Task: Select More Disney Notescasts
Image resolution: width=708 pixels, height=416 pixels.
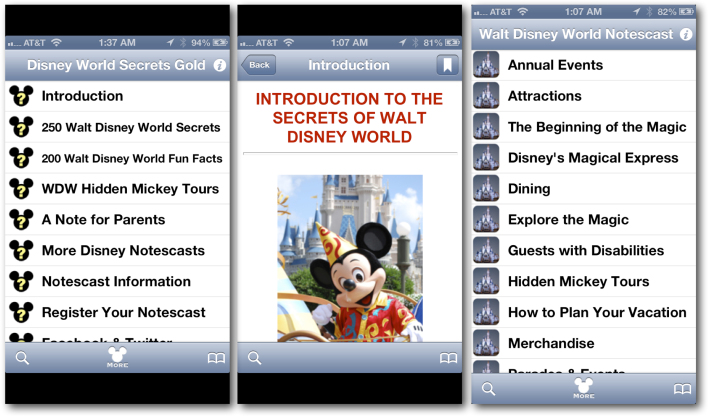Action: [x=117, y=251]
